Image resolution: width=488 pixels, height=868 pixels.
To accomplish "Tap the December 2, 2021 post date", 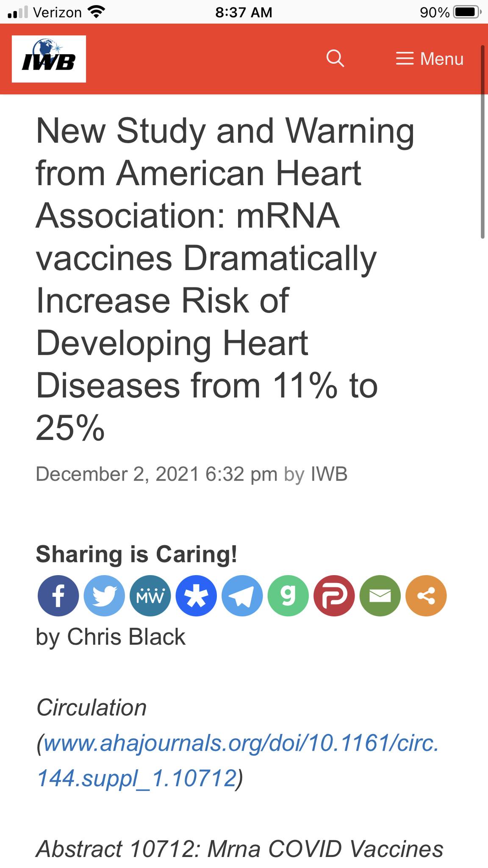I will (x=117, y=474).
